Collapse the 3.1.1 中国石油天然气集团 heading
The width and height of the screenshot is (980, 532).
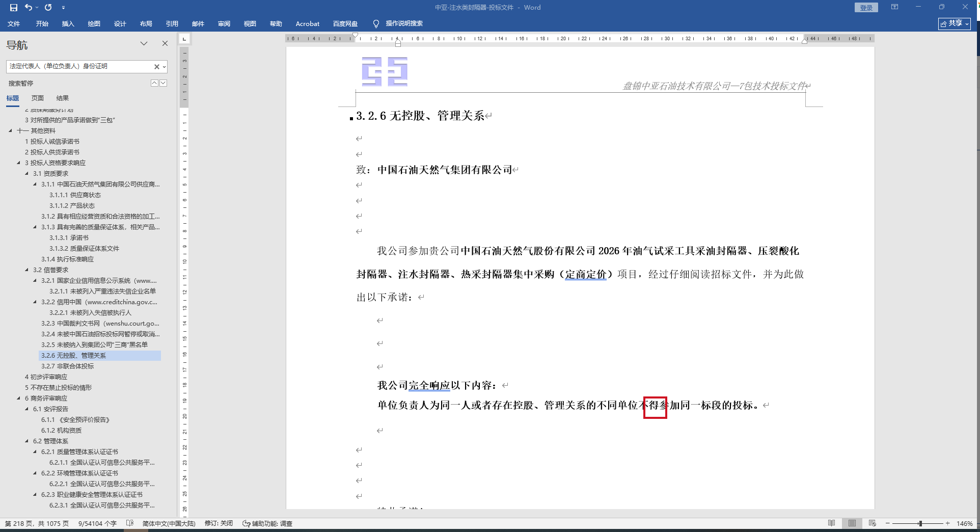point(35,184)
